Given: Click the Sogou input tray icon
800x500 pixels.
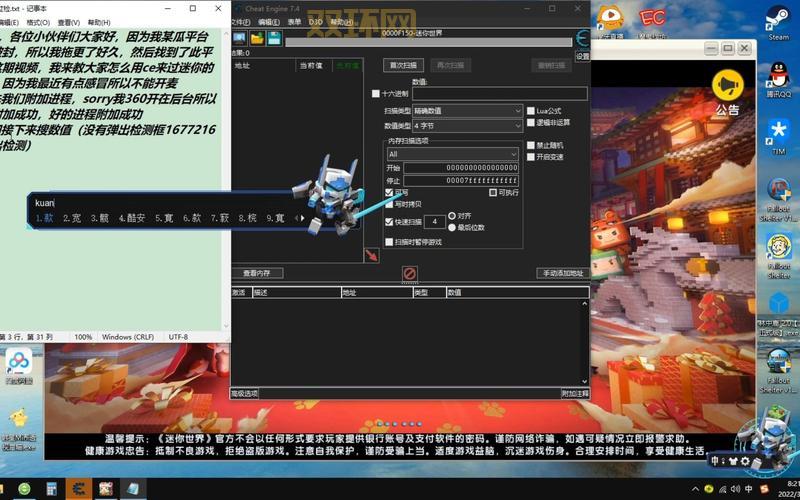Looking at the screenshot, I should point(764,489).
